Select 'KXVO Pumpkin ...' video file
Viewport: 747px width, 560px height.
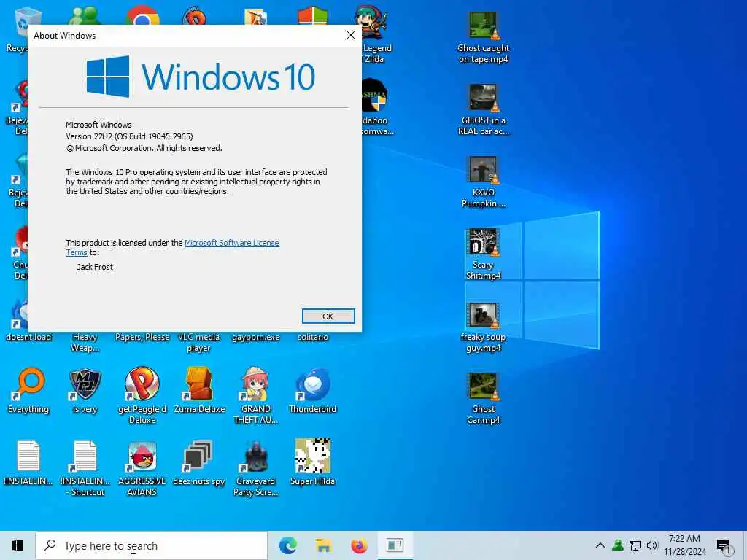(483, 182)
